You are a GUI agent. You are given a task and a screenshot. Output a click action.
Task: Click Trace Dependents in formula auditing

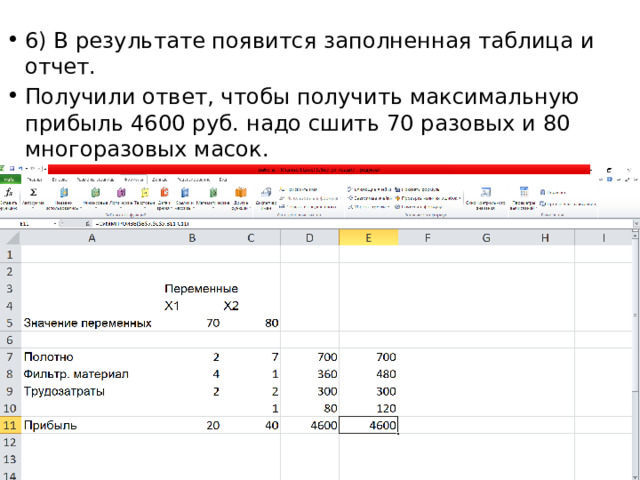369,198
